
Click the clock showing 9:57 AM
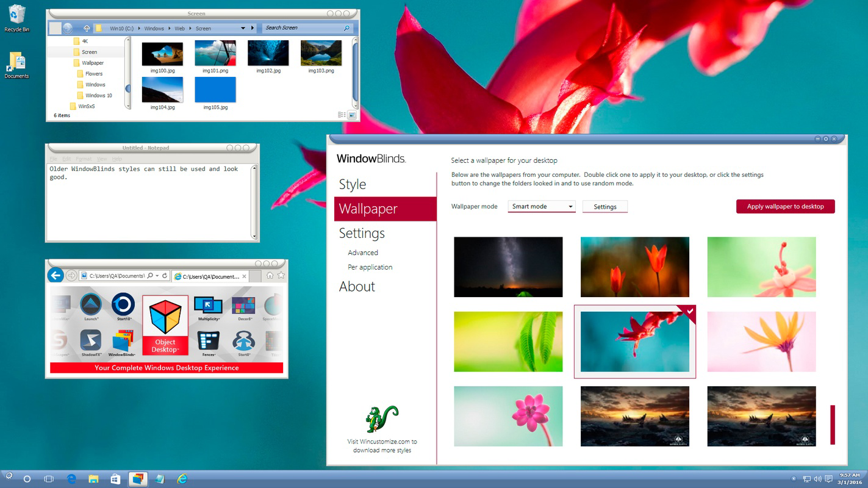tap(849, 479)
